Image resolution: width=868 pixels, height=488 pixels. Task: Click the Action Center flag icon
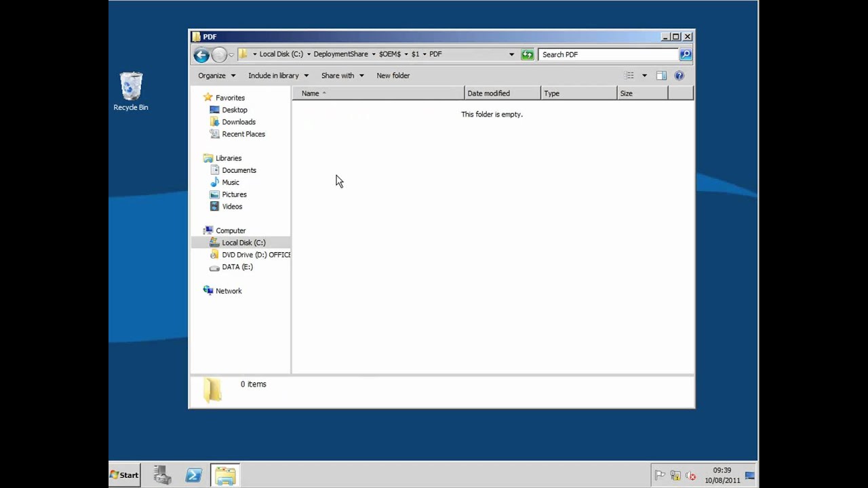[x=659, y=475]
